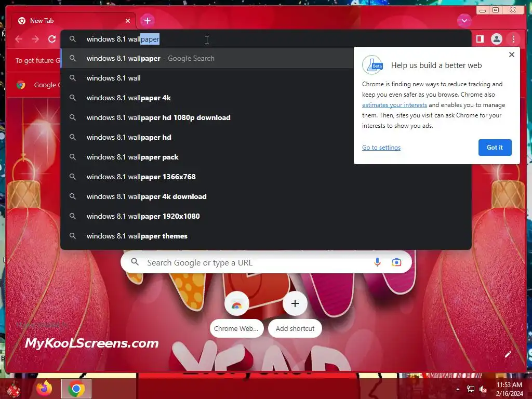Pick 'wallpaper hd 1080p download' suggestion
This screenshot has width=532, height=399.
coord(207,117)
